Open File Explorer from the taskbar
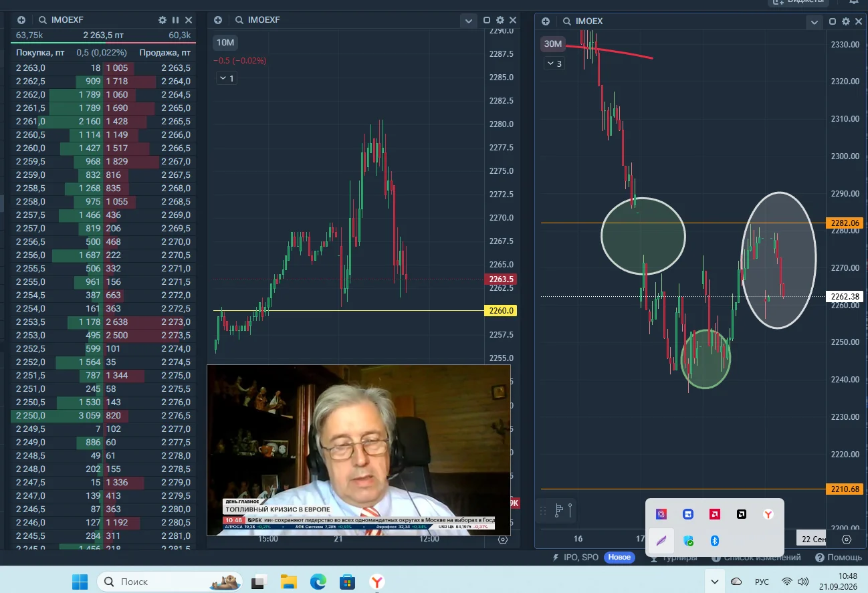Image resolution: width=868 pixels, height=593 pixels. pos(288,581)
